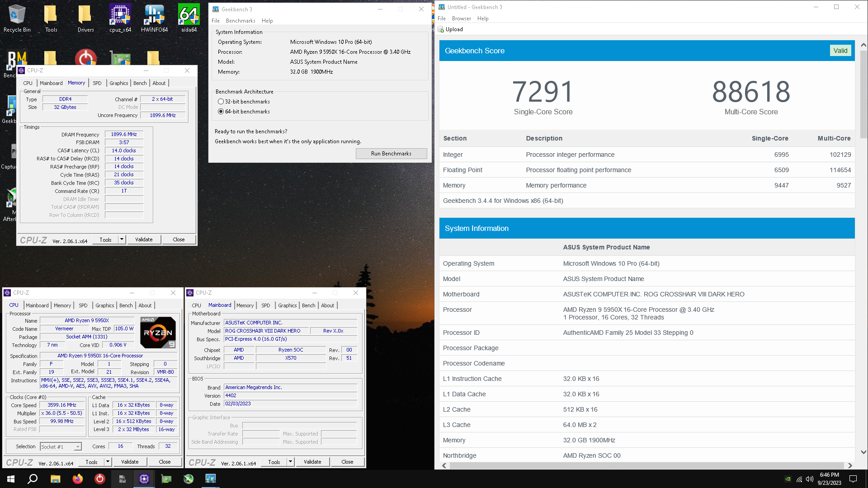
Task: Open About tab in Mainboard CPU-Z window
Action: 328,305
